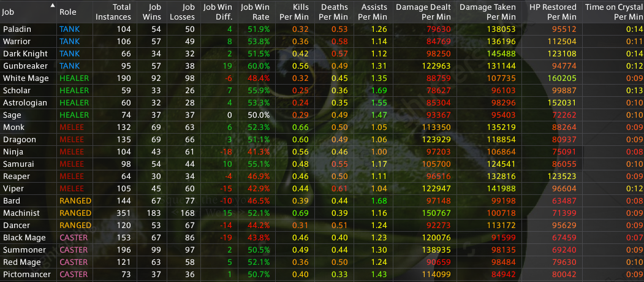Sort by Damage Dealt Per Min header
The height and width of the screenshot is (282, 644).
[424, 12]
